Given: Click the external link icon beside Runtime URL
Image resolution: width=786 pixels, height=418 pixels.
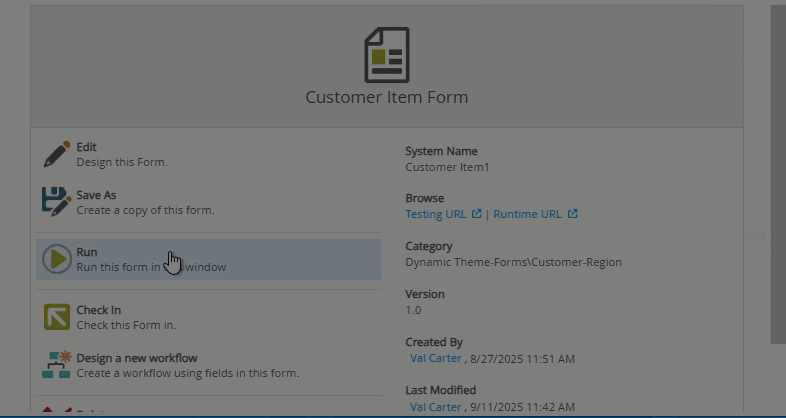Looking at the screenshot, I should [572, 214].
